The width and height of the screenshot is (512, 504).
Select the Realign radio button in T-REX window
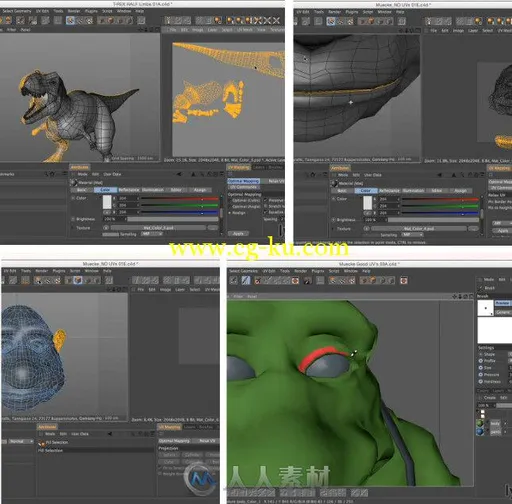[230, 213]
